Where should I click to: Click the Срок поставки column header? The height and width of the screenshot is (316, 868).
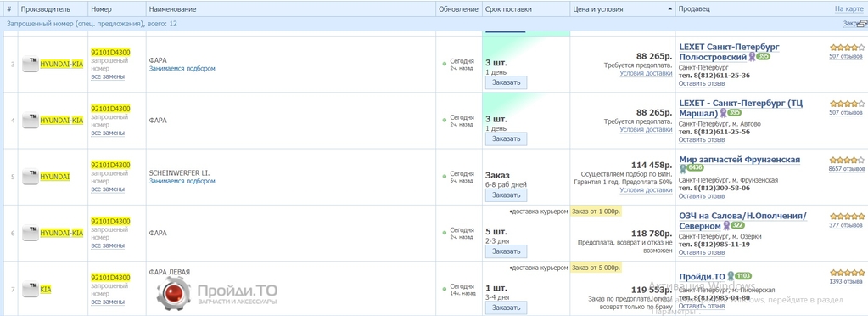tap(508, 9)
